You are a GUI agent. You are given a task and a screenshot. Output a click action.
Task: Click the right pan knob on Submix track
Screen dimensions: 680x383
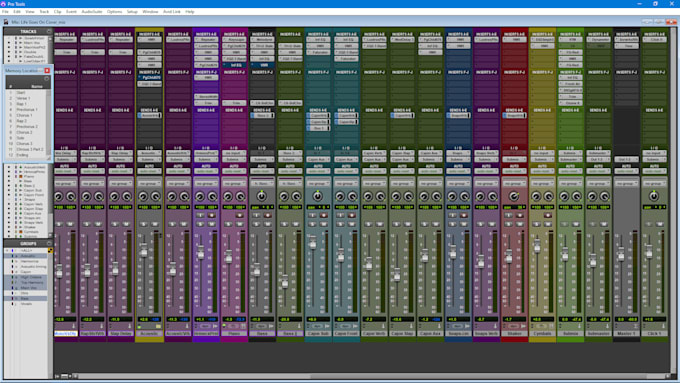pyautogui.click(x=576, y=197)
